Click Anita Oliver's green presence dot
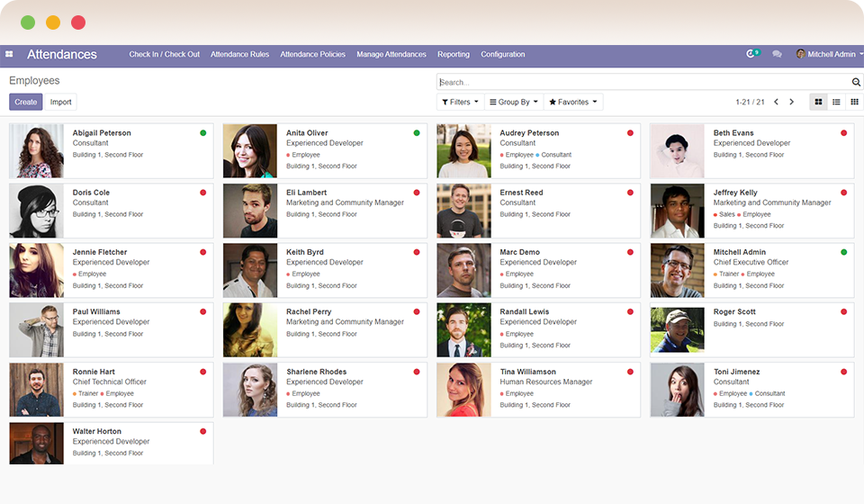This screenshot has width=864, height=504. (x=417, y=132)
